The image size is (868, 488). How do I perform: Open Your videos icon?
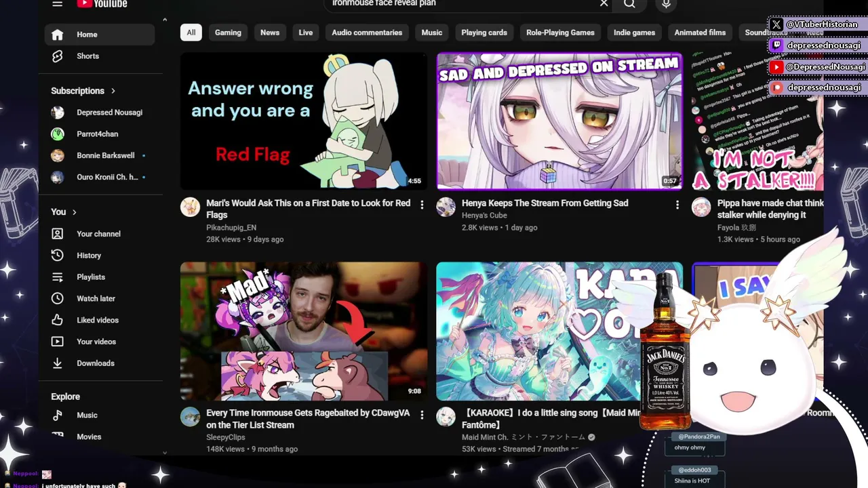coord(58,342)
